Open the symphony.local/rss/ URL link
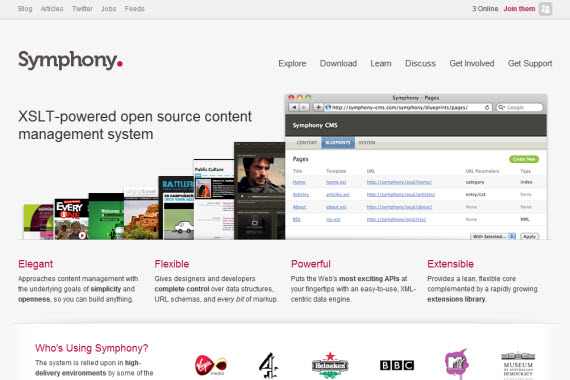The width and height of the screenshot is (570, 380). pyautogui.click(x=396, y=219)
